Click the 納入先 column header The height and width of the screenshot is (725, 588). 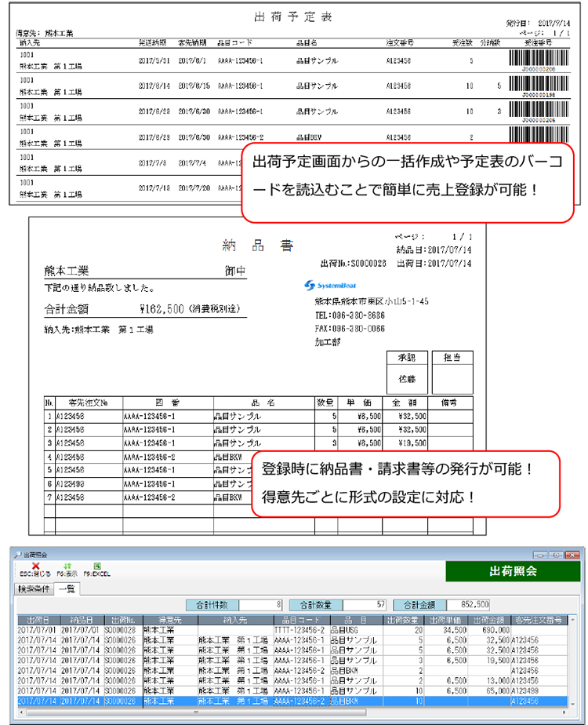[235, 620]
